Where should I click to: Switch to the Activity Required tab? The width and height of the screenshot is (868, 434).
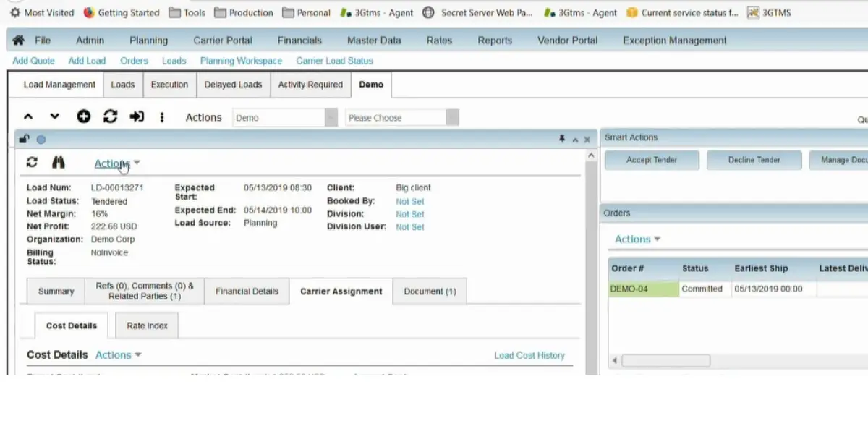(x=310, y=85)
